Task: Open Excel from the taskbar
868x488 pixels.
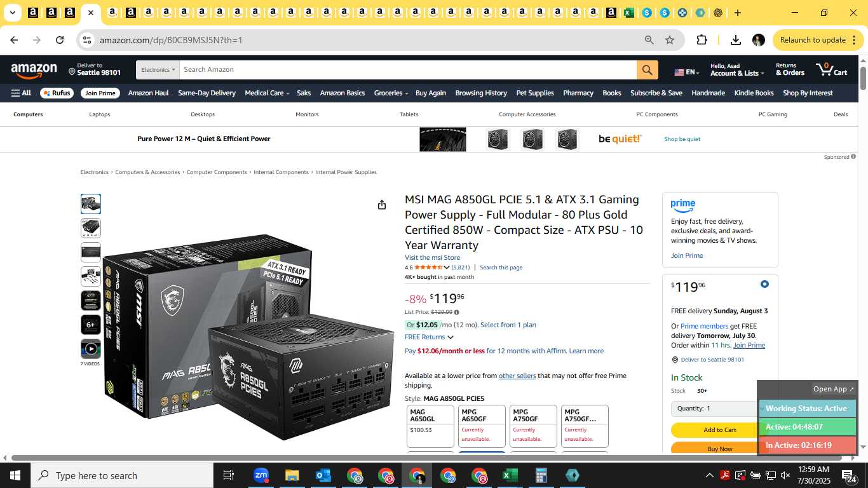Action: [x=510, y=475]
